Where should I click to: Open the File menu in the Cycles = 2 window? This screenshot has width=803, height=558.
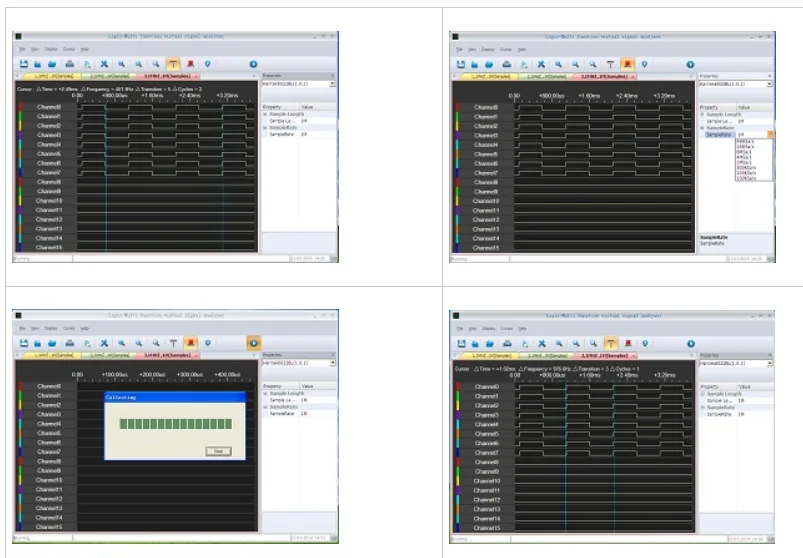(22, 49)
